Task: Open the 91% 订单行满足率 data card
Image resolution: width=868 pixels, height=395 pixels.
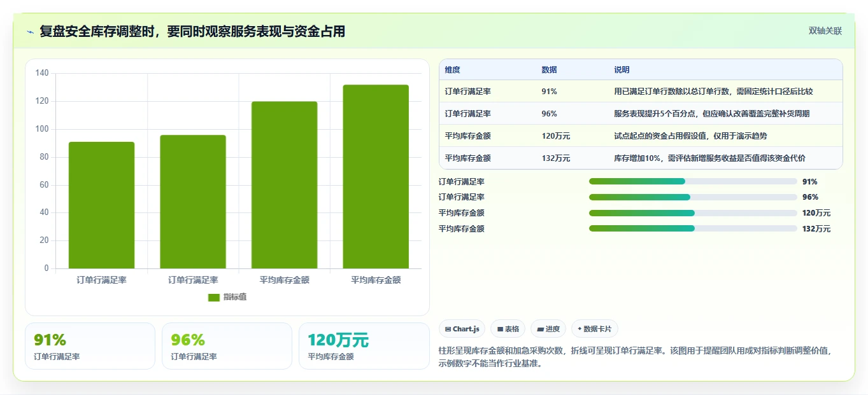Action: click(90, 346)
